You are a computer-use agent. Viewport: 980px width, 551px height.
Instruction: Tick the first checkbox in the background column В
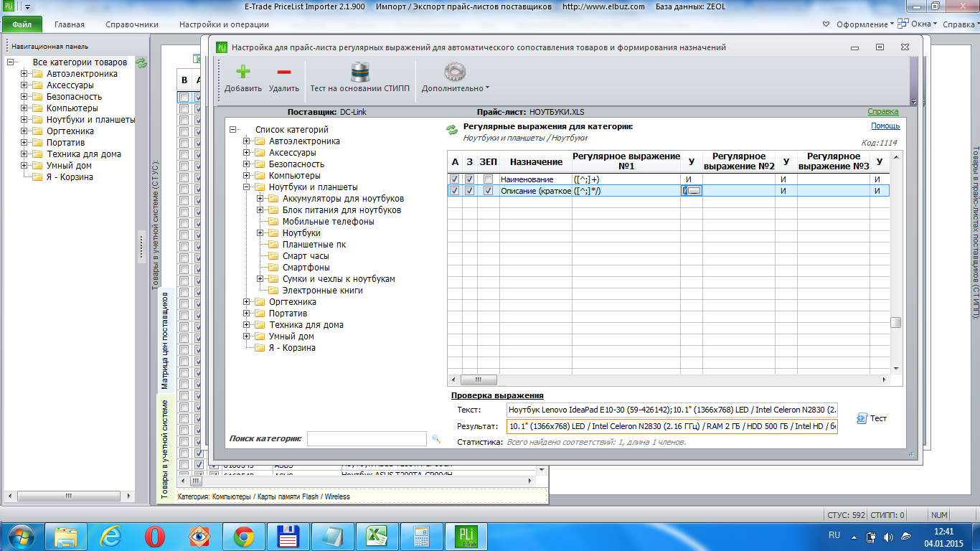pos(184,98)
